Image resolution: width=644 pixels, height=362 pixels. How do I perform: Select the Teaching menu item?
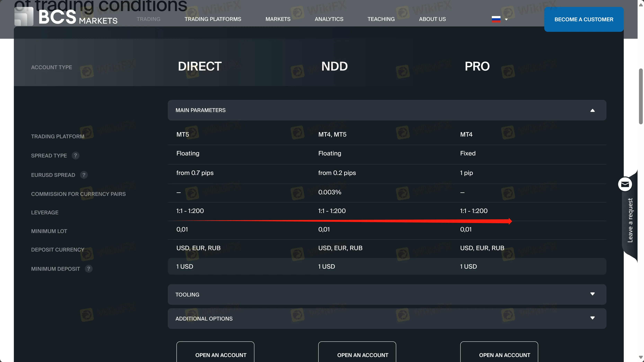point(381,19)
